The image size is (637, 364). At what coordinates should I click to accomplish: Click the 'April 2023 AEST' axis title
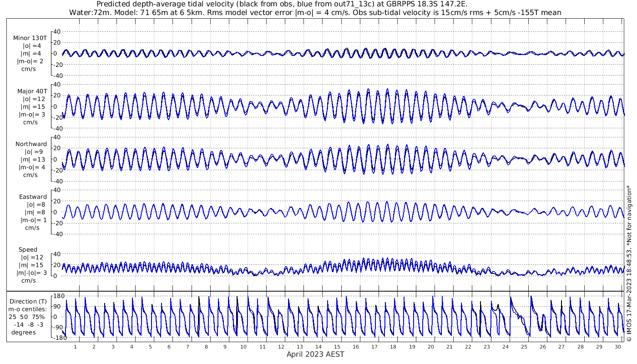pos(315,354)
